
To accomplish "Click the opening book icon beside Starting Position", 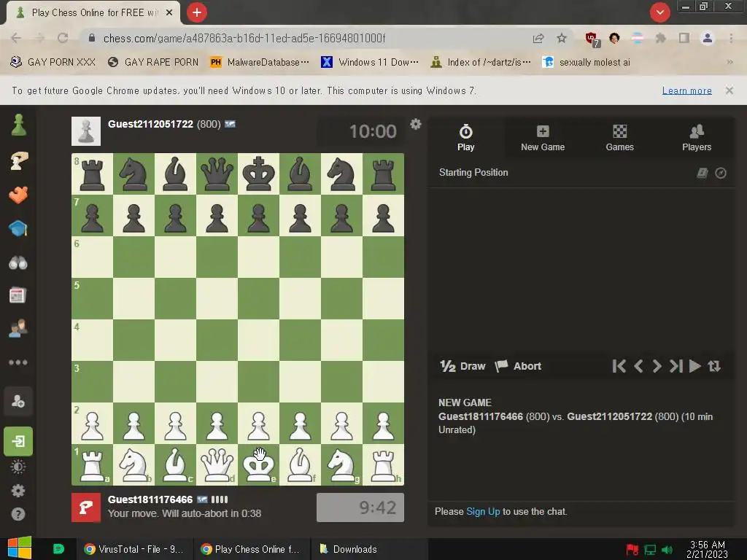I will pyautogui.click(x=703, y=173).
